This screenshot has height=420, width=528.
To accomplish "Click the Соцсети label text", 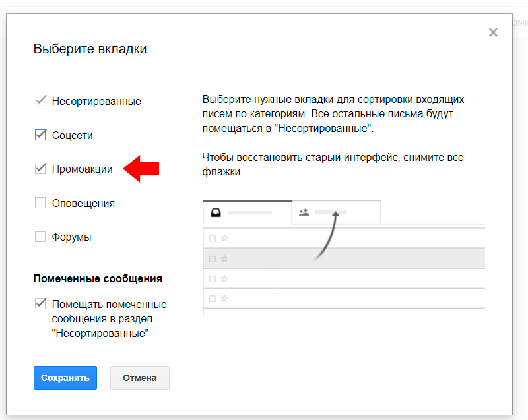I will (x=72, y=135).
